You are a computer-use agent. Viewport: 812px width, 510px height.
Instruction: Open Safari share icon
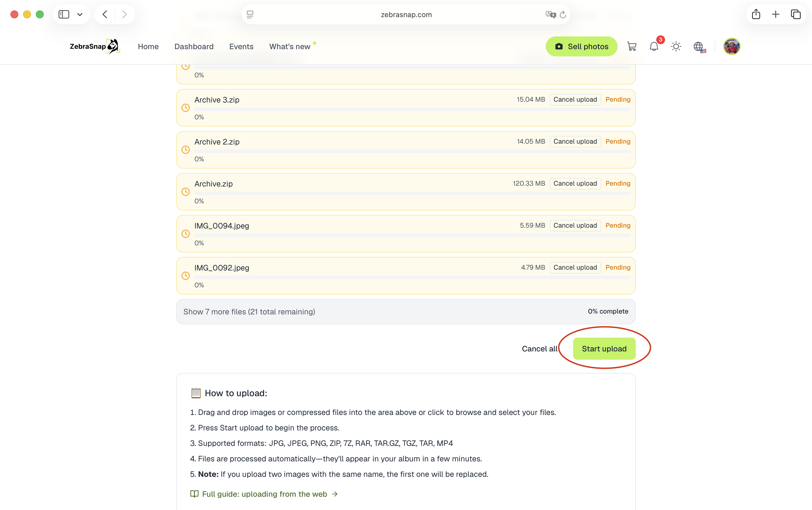click(x=756, y=14)
